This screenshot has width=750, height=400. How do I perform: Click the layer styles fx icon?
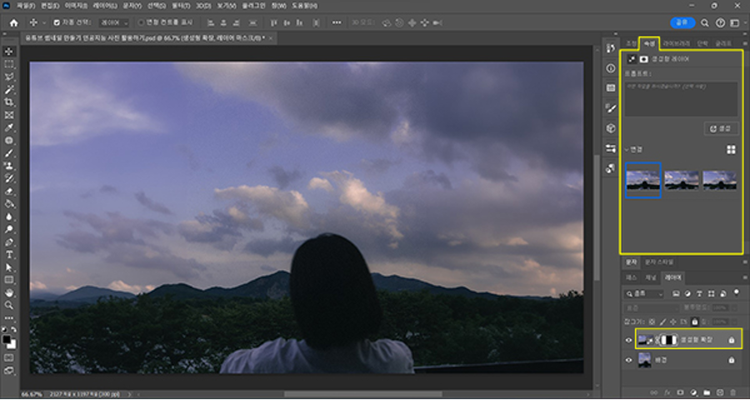[666, 392]
